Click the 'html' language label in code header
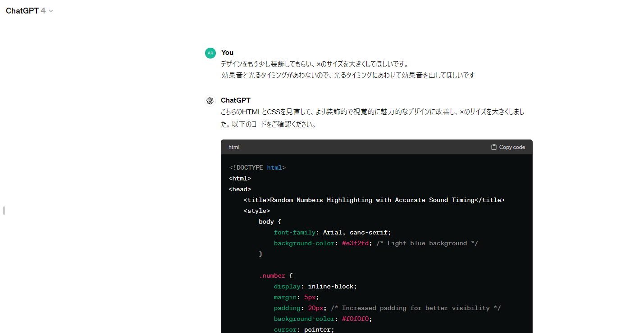This screenshot has height=333, width=644. [234, 147]
